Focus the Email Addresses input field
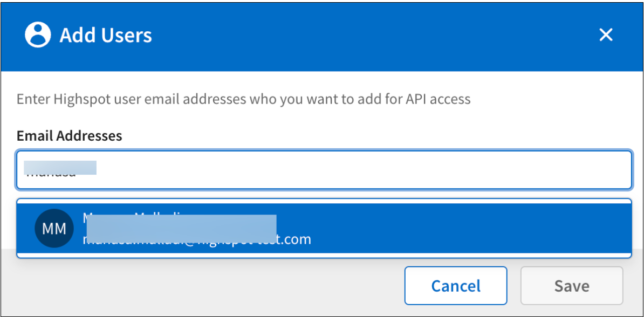 [324, 169]
